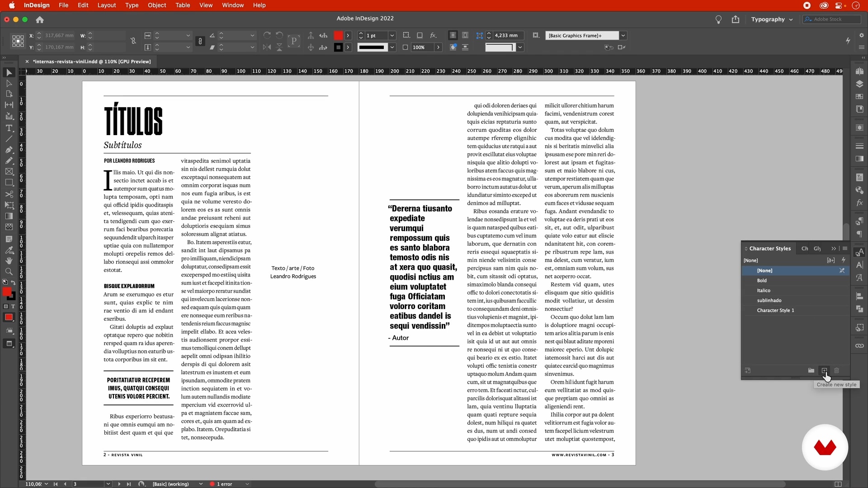
Task: Toggle auto-fit checkbox near 100% field
Action: [x=405, y=47]
